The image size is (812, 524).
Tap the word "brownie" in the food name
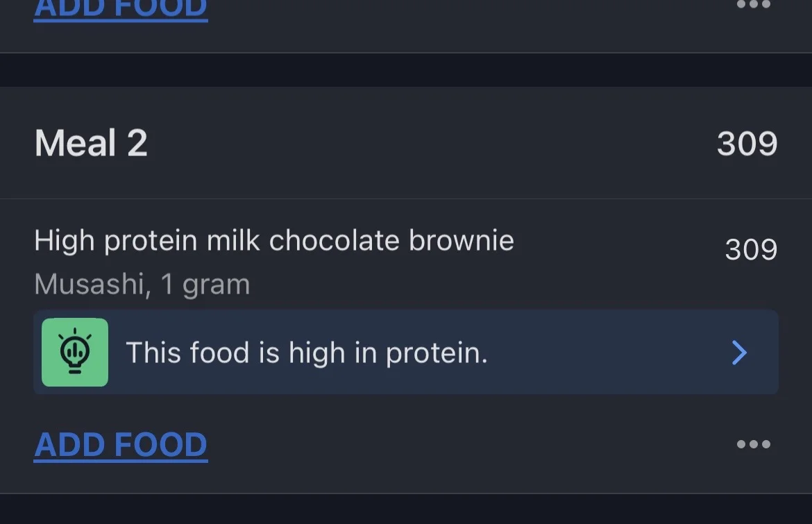click(462, 241)
